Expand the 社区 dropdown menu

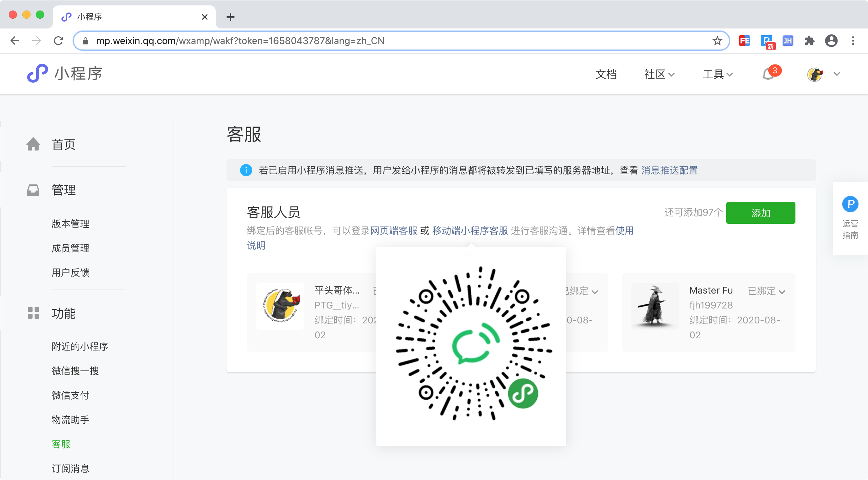pos(659,74)
